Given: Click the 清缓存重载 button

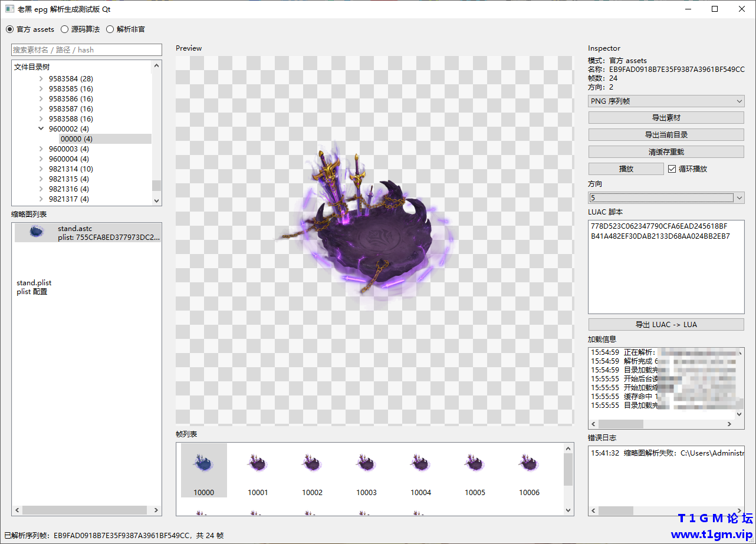Looking at the screenshot, I should (666, 152).
